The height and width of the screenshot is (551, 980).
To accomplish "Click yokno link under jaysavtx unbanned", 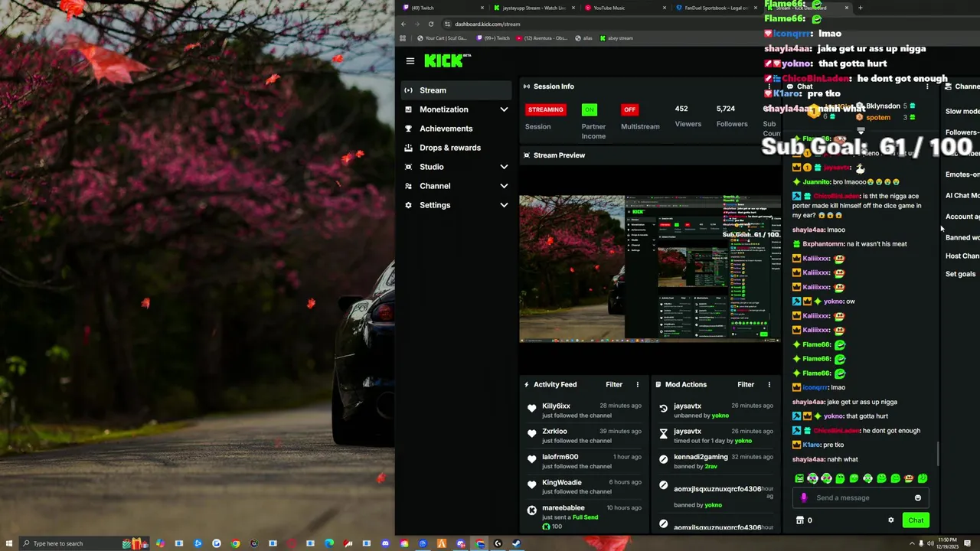I will point(720,416).
